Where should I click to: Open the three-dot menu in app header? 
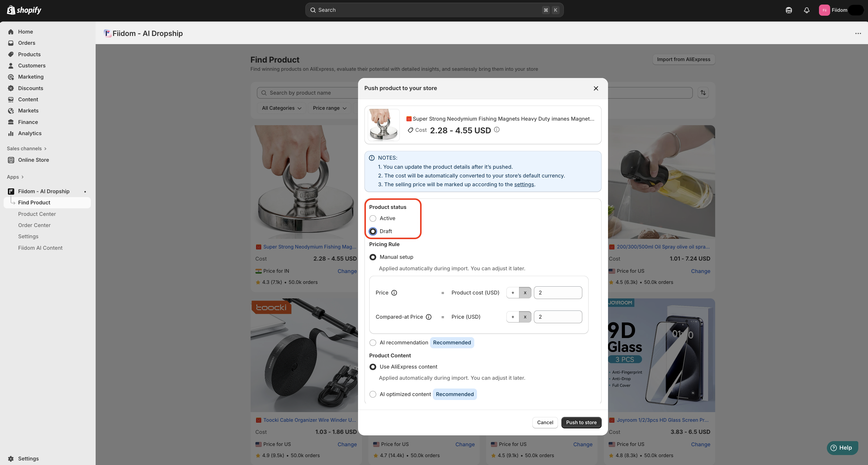pyautogui.click(x=857, y=33)
